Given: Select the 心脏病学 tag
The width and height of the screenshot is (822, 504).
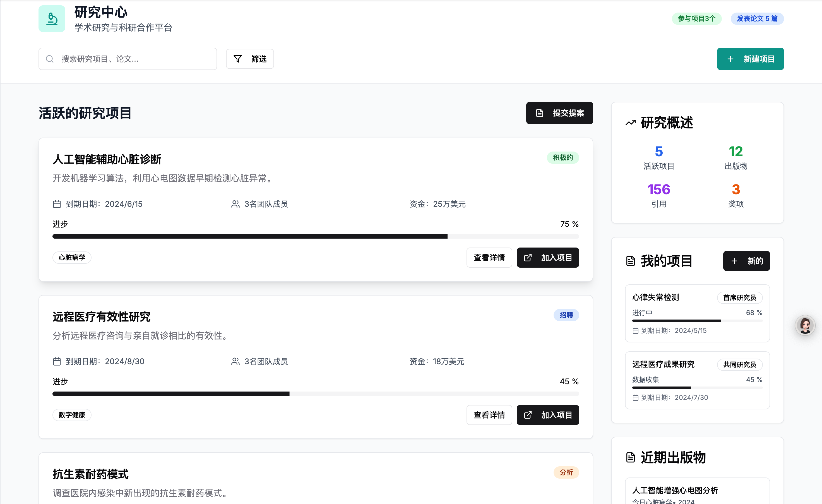Looking at the screenshot, I should point(72,258).
